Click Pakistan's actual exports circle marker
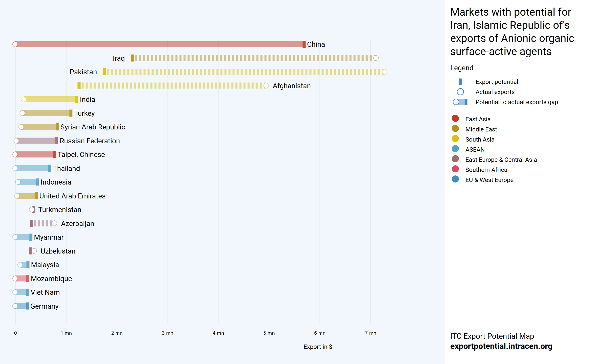The height and width of the screenshot is (364, 597). click(384, 72)
